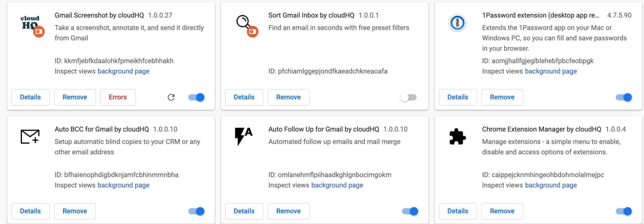This screenshot has height=224, width=644.
Task: Disable Auto BCC for Gmail toggle
Action: tap(196, 211)
